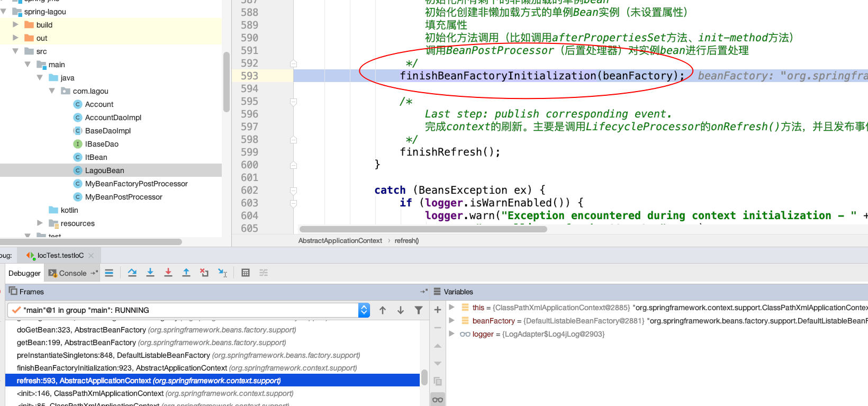Click the Step Out debugger icon

tap(186, 273)
